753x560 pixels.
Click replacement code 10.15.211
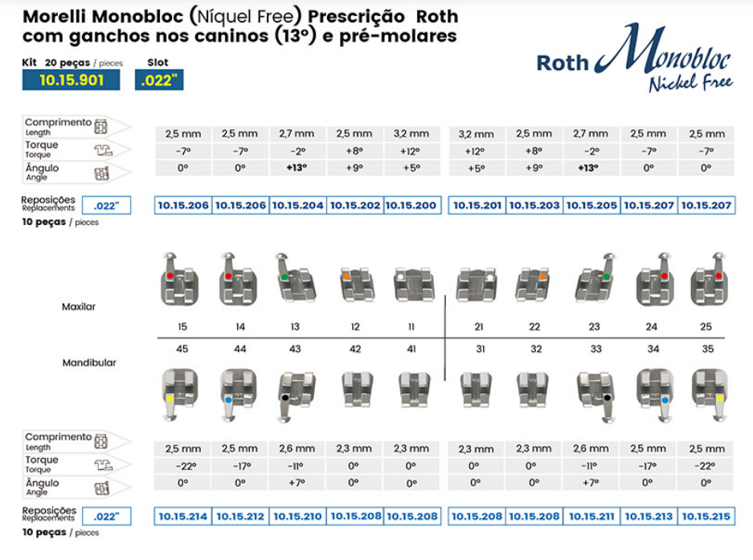coord(591,517)
